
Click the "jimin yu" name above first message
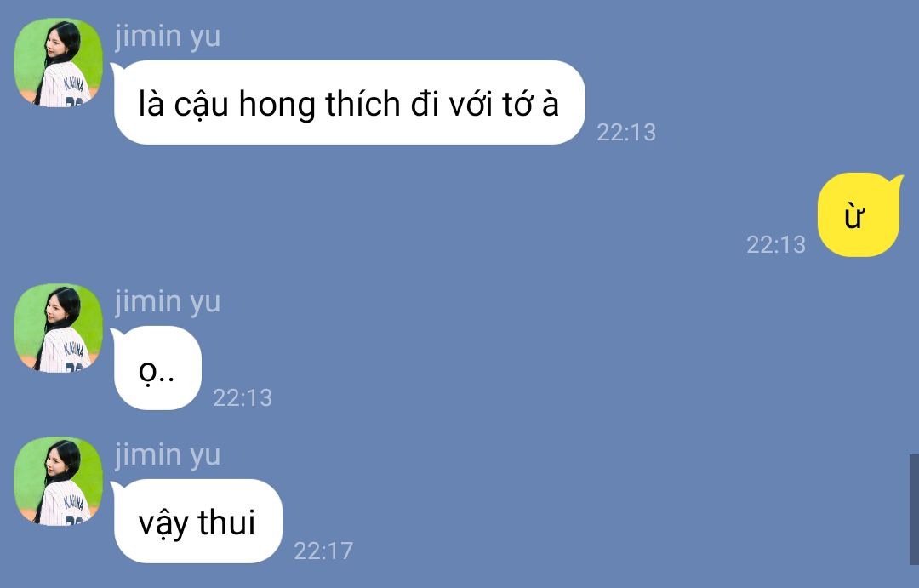pos(168,37)
